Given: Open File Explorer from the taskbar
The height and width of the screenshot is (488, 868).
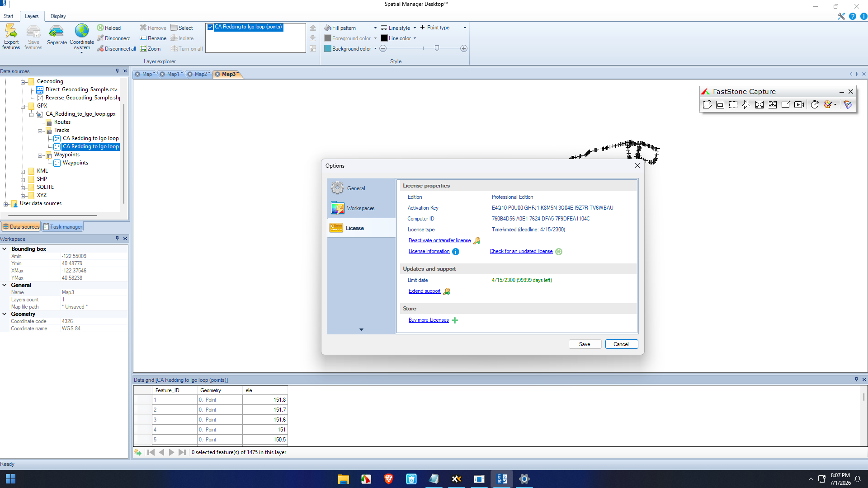Looking at the screenshot, I should point(344,479).
